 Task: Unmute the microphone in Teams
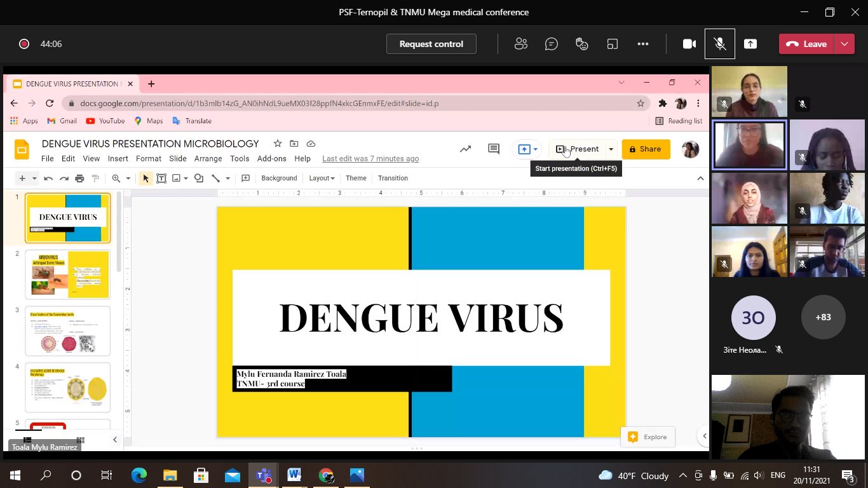[x=719, y=44]
